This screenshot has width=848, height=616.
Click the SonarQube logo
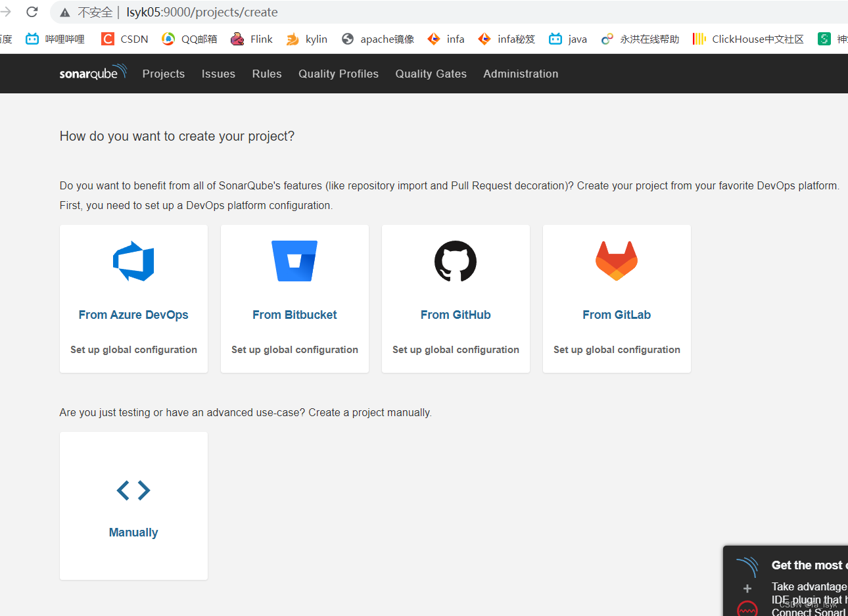[93, 73]
